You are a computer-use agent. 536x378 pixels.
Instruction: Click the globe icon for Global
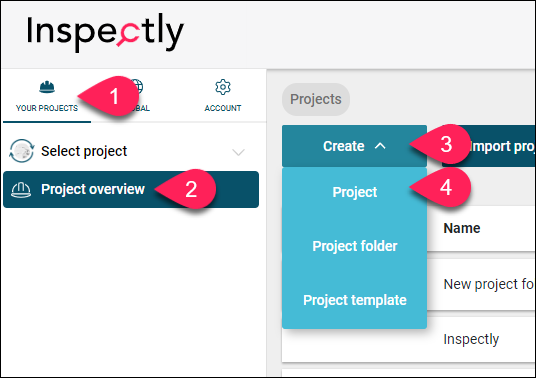pos(137,86)
